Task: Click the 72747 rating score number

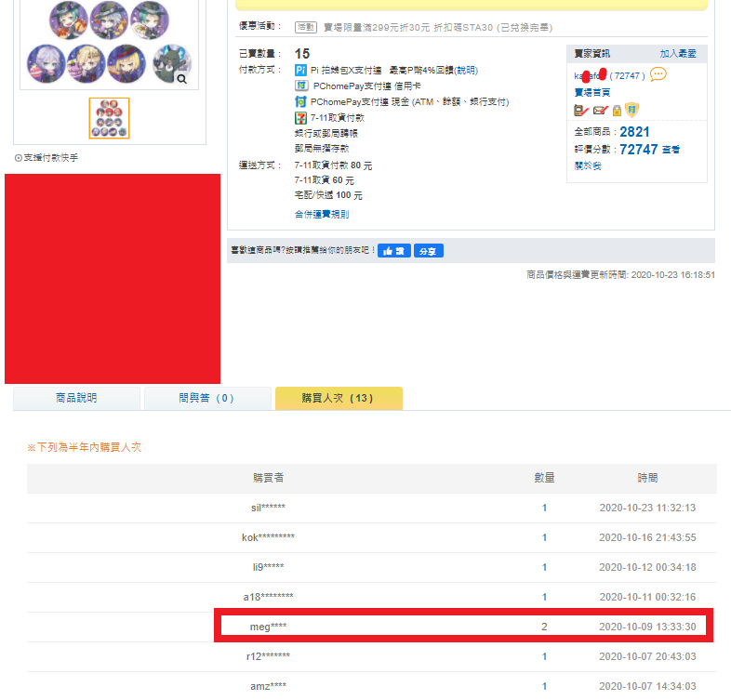Action: click(x=639, y=150)
